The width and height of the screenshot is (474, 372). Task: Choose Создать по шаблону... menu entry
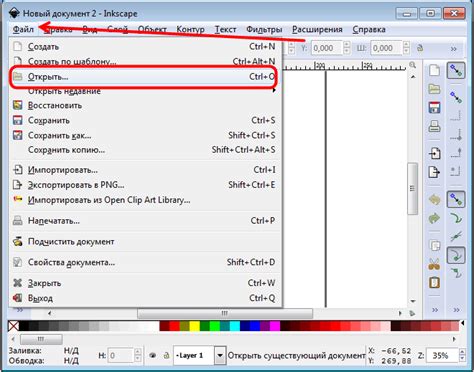[145, 61]
